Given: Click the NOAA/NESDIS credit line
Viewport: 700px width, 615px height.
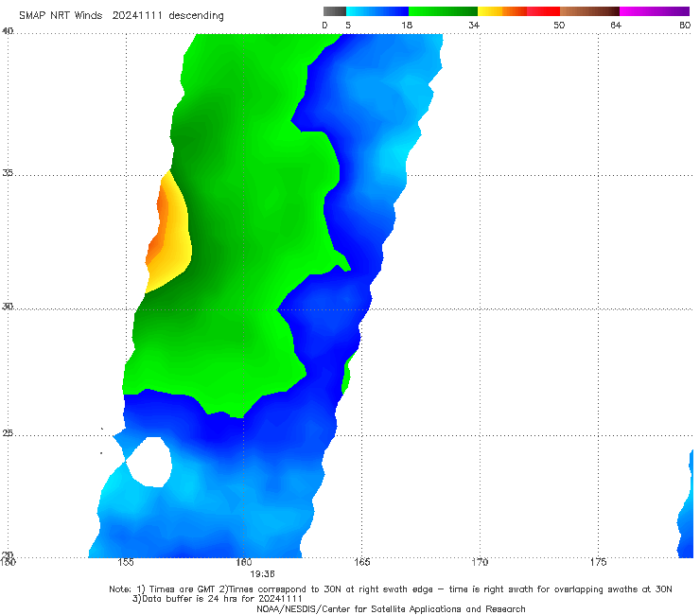Looking at the screenshot, I should coord(391,608).
